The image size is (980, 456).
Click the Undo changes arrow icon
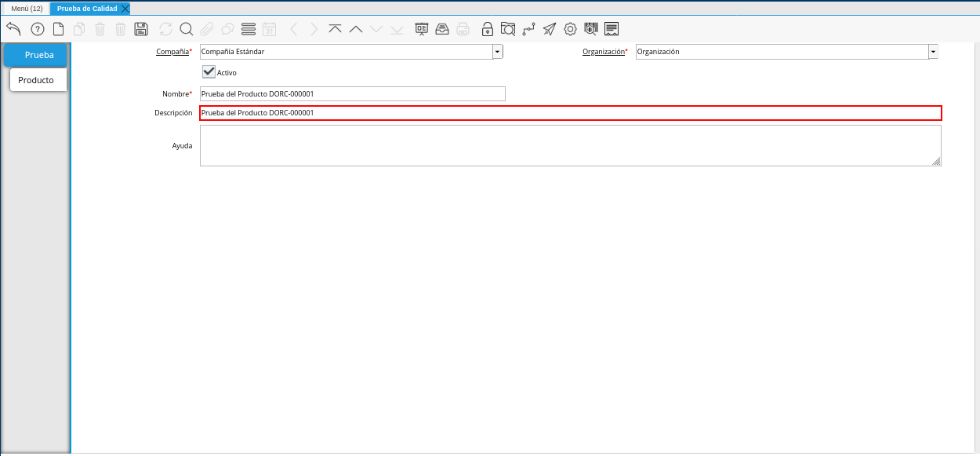(13, 29)
